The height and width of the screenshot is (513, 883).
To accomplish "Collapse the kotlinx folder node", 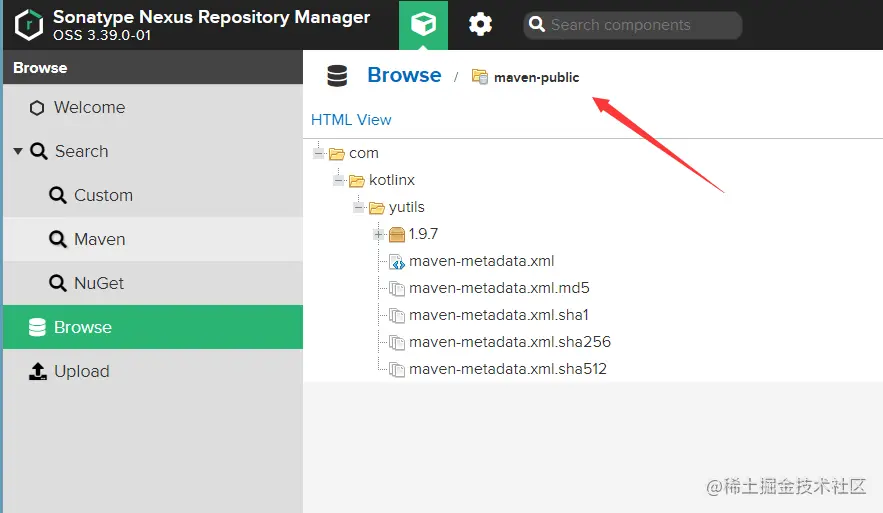I will pyautogui.click(x=338, y=180).
